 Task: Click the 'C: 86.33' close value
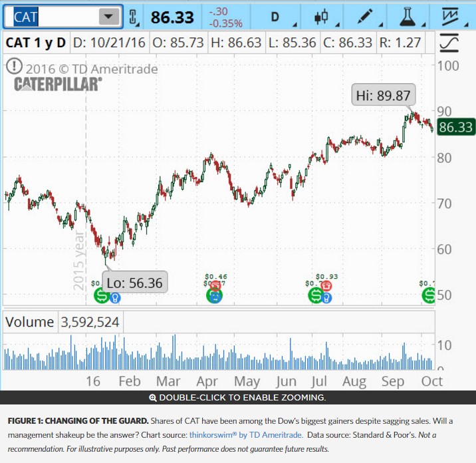[x=348, y=43]
